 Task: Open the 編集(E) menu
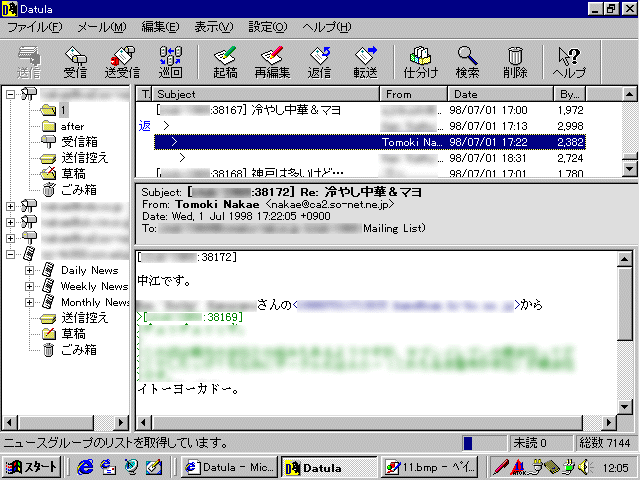point(160,27)
